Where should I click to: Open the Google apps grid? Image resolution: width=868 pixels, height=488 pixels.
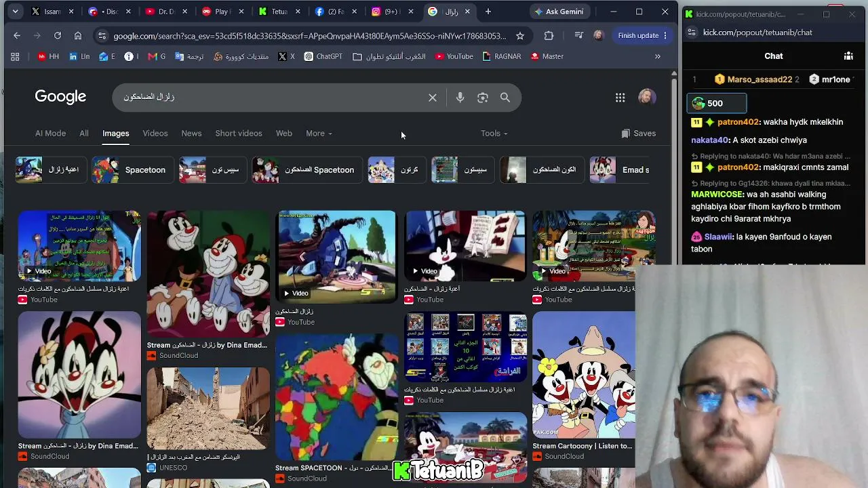coord(620,98)
